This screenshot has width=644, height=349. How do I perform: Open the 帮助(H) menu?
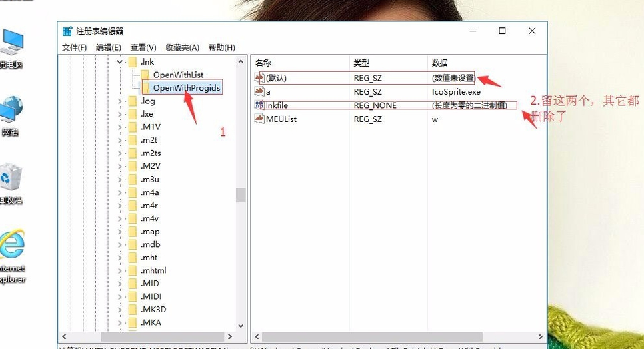tap(222, 47)
